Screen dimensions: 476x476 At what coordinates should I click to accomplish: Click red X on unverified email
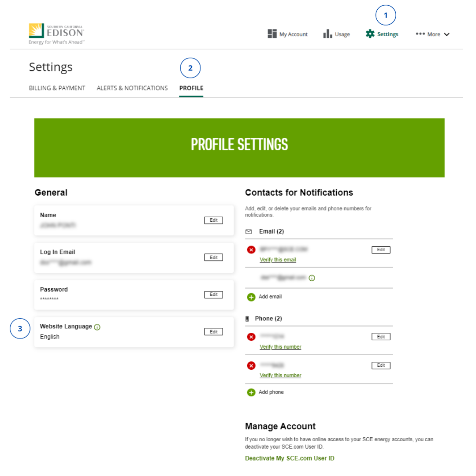click(251, 249)
